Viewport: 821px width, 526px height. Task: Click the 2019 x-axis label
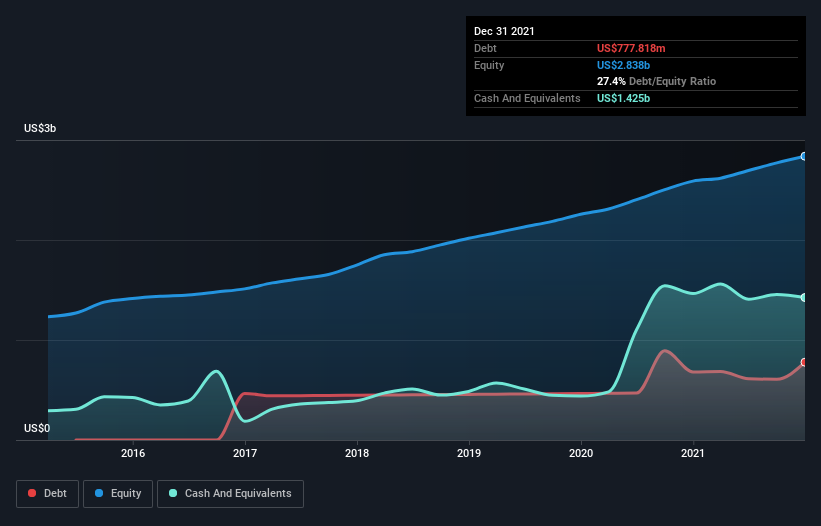(469, 453)
